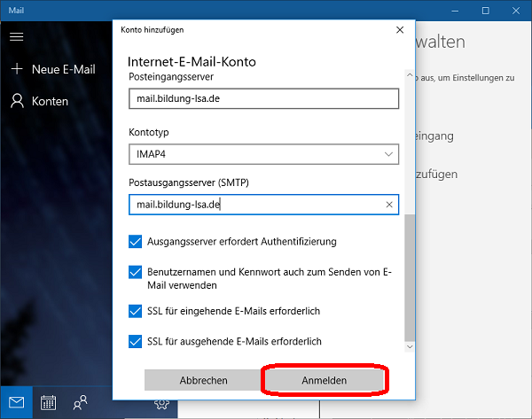Close the Konto hinzufügen dialog

pos(399,28)
